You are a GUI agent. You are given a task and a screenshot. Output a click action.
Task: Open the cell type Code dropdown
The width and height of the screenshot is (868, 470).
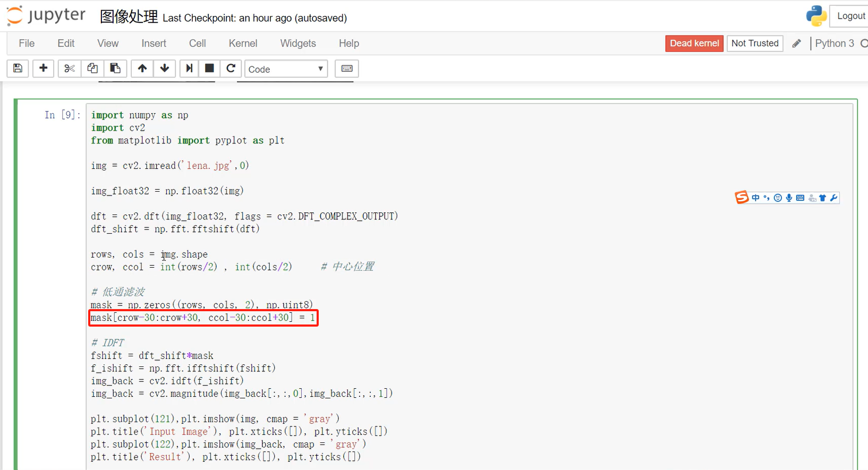click(x=286, y=69)
